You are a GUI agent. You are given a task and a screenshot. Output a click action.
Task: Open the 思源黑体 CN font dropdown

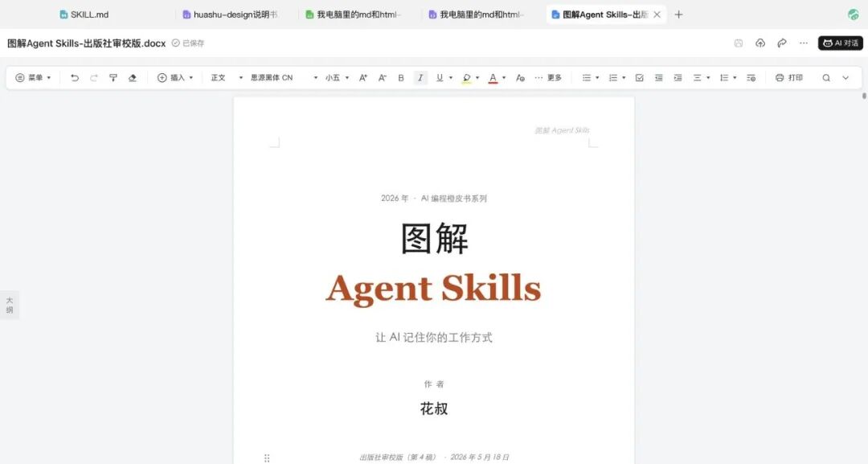284,78
